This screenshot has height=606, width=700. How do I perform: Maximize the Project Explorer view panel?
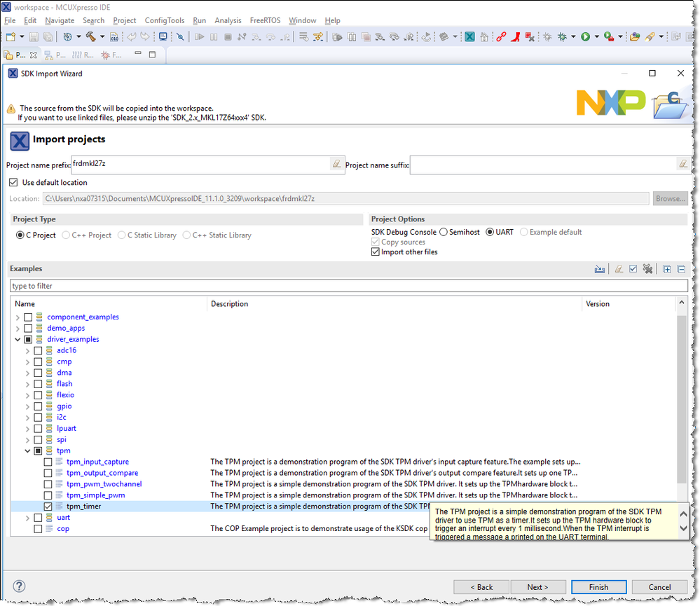click(x=152, y=55)
